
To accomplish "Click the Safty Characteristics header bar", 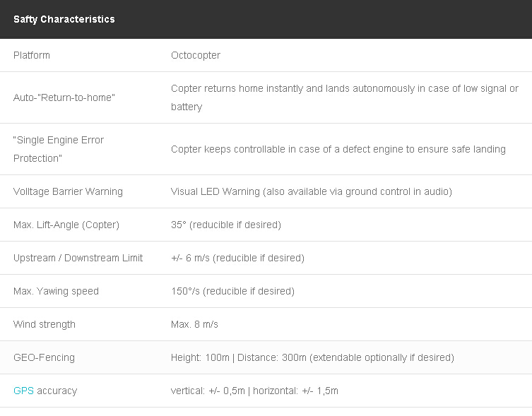I will tap(266, 19).
